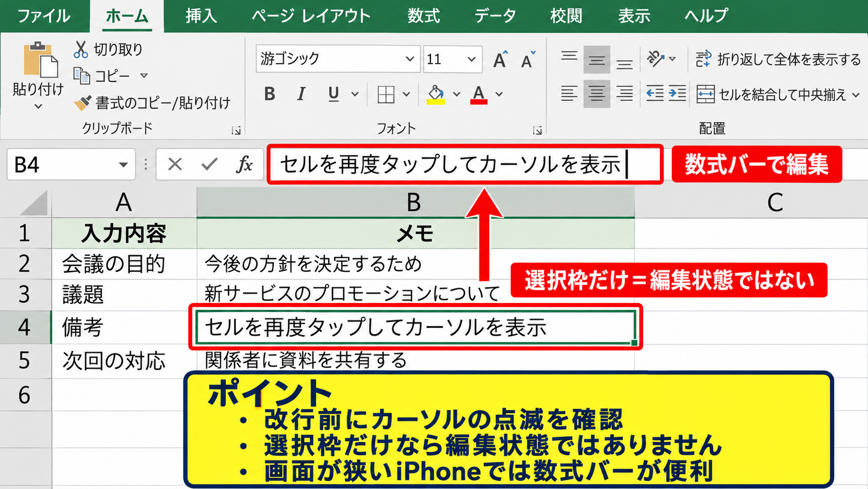Image resolution: width=868 pixels, height=489 pixels.
Task: Apply the red font color
Action: click(x=479, y=95)
